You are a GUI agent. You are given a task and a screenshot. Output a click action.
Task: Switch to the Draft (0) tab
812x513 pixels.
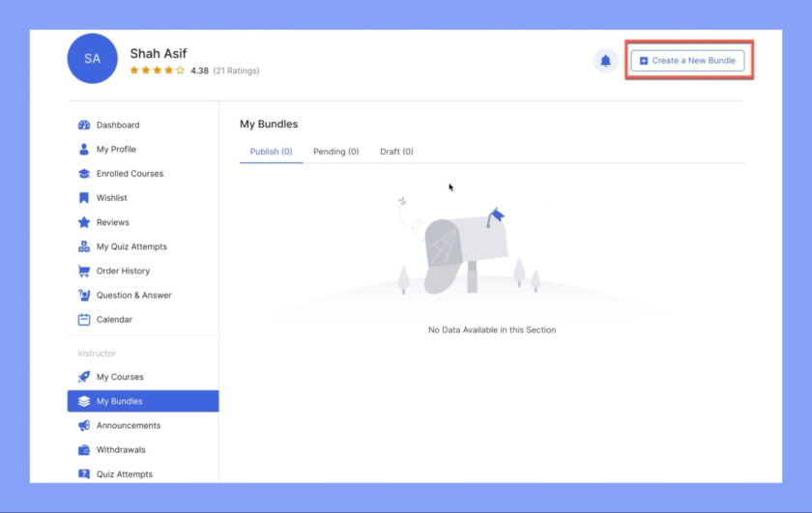396,152
